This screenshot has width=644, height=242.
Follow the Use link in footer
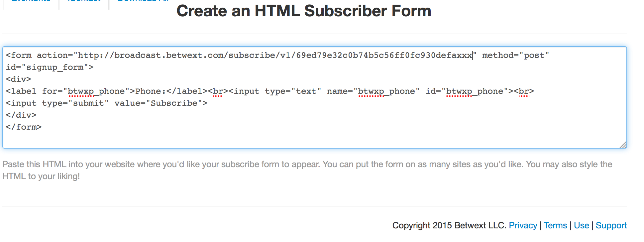coord(581,225)
